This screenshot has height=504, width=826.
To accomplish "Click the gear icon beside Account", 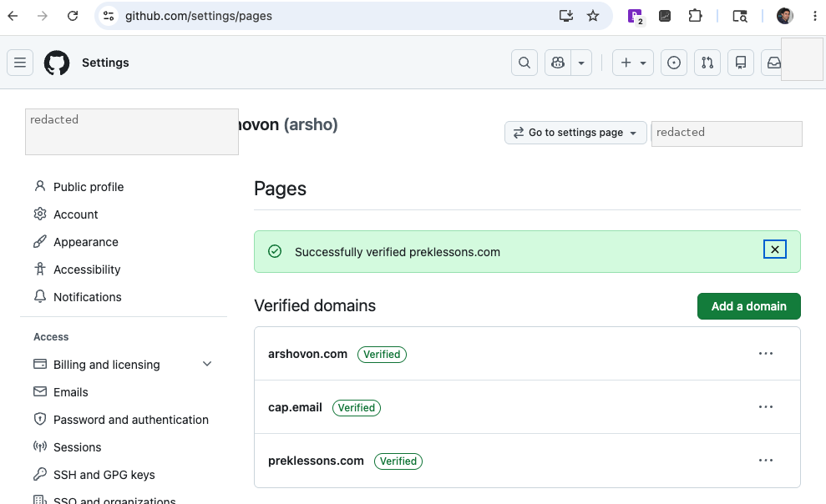I will 40,214.
